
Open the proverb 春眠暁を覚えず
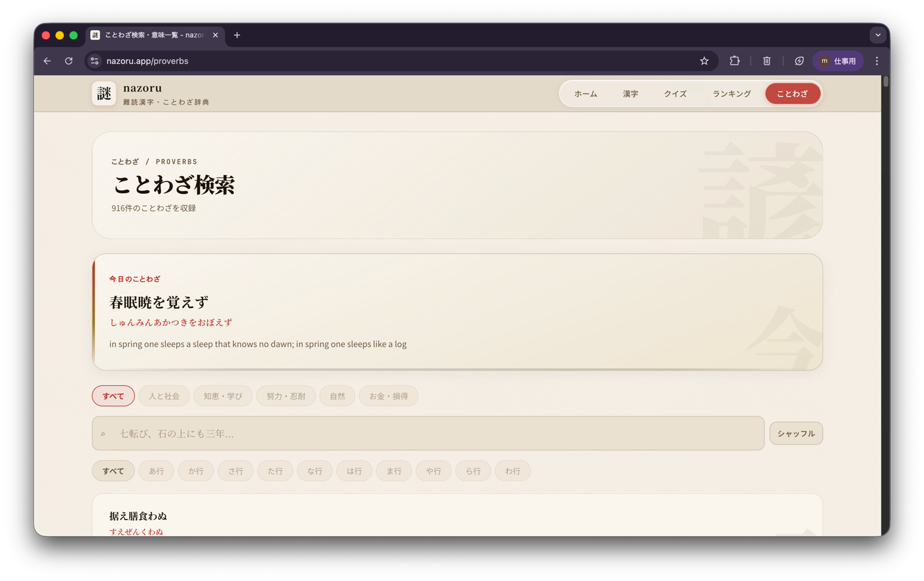coord(159,302)
